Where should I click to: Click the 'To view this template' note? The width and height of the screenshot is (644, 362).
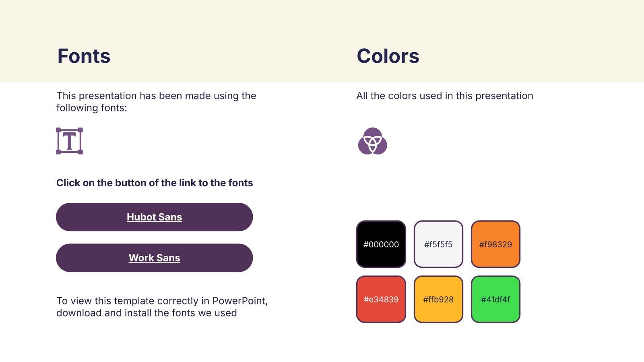click(x=162, y=307)
